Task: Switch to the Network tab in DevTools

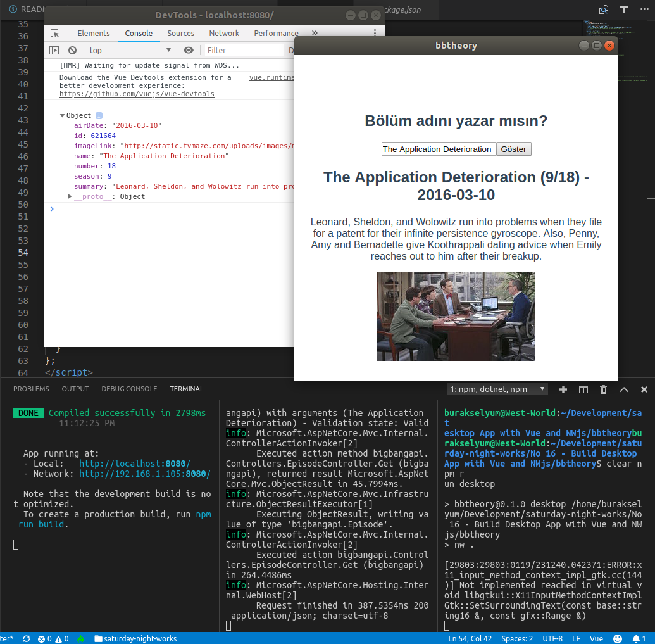Action: [224, 34]
